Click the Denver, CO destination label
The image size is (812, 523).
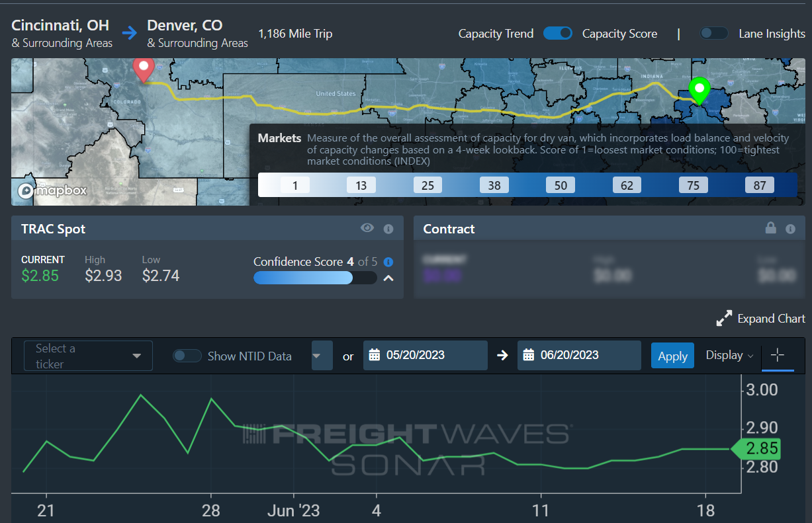click(185, 26)
